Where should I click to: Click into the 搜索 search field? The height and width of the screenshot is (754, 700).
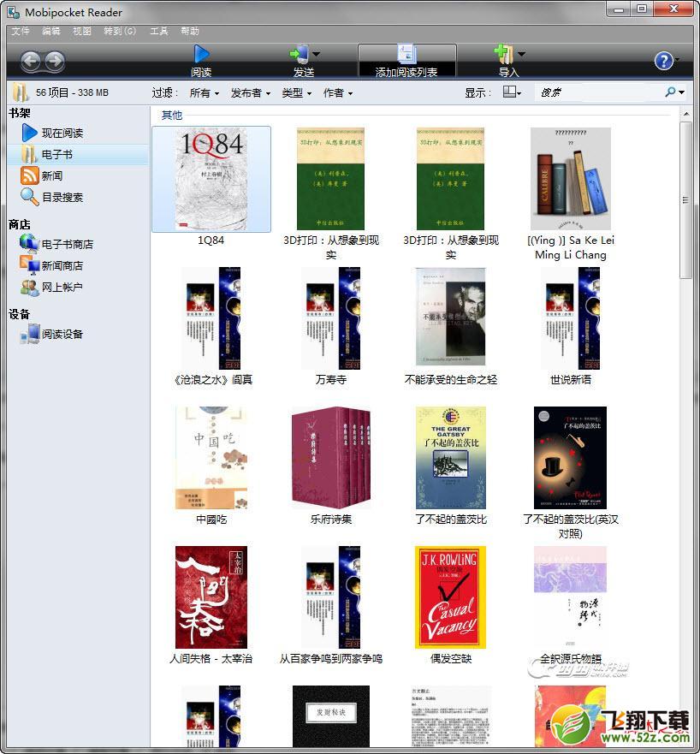pos(599,92)
